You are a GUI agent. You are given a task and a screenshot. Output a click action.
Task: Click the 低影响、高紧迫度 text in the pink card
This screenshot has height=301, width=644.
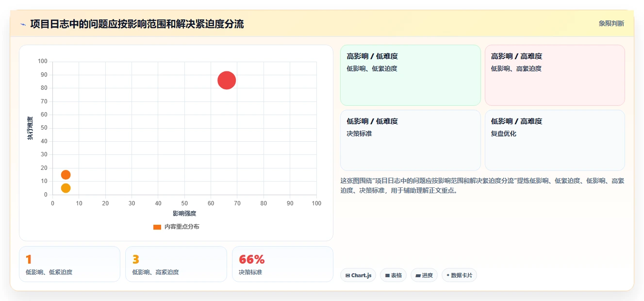[516, 68]
